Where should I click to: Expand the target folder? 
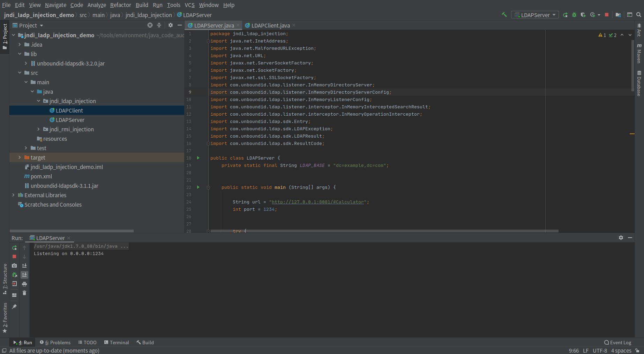[20, 157]
